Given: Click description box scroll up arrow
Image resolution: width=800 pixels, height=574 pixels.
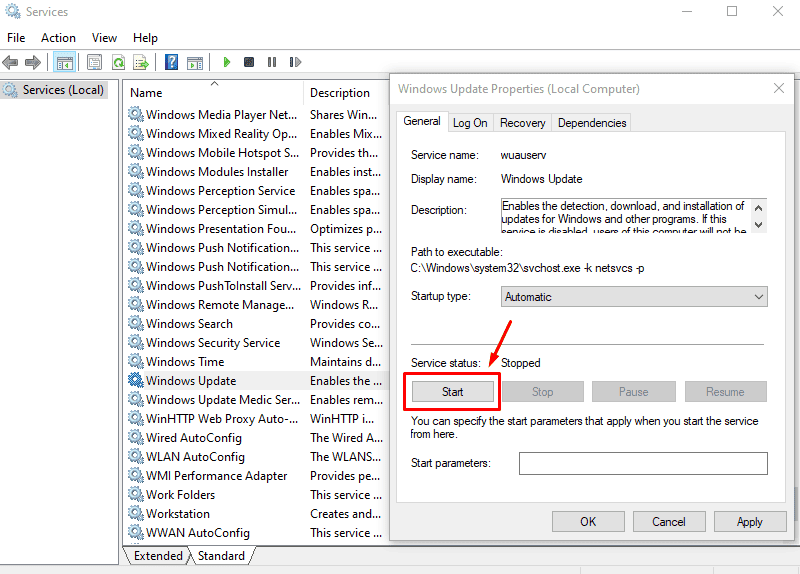Looking at the screenshot, I should tap(759, 208).
